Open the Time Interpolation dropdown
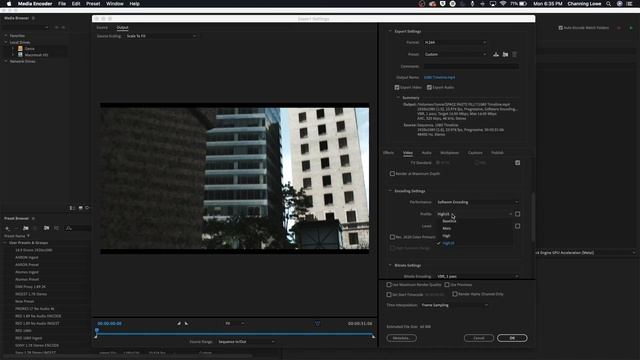This screenshot has height=360, width=640. pyautogui.click(x=454, y=305)
